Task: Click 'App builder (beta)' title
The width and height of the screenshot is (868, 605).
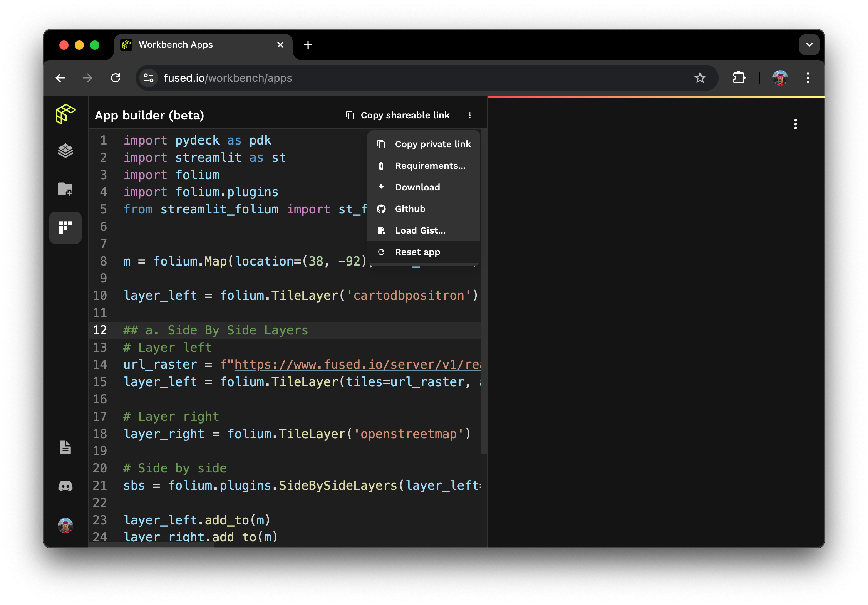Action: point(149,115)
